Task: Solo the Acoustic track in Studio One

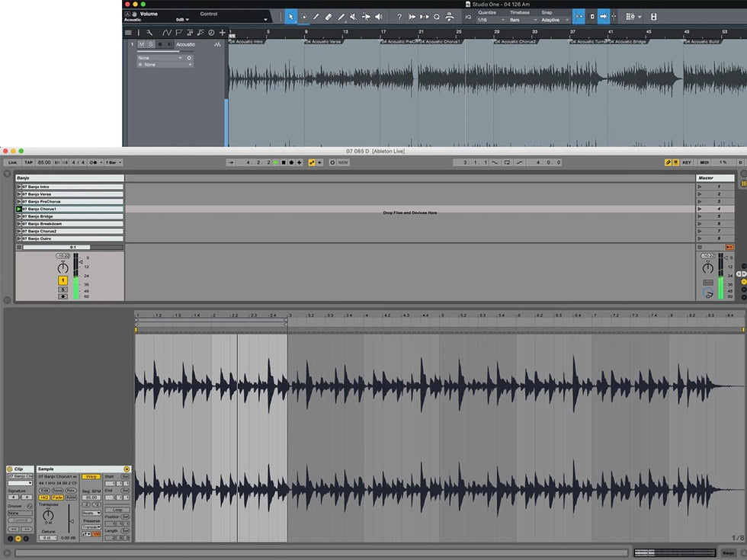Action: coord(149,44)
